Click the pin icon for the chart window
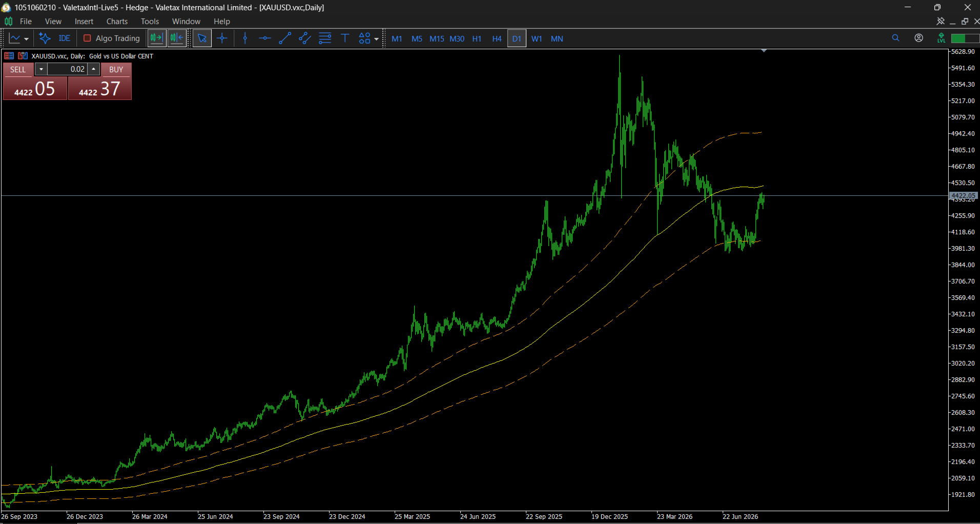The height and width of the screenshot is (524, 980). tap(941, 21)
